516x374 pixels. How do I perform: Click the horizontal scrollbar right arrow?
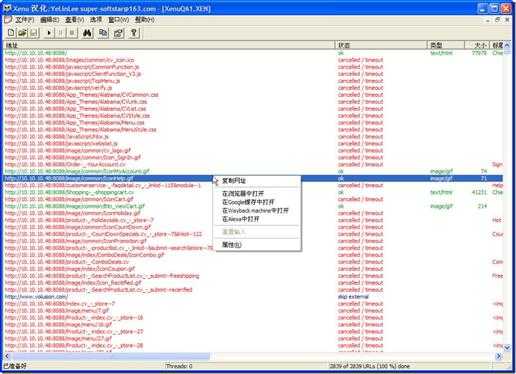(x=499, y=356)
